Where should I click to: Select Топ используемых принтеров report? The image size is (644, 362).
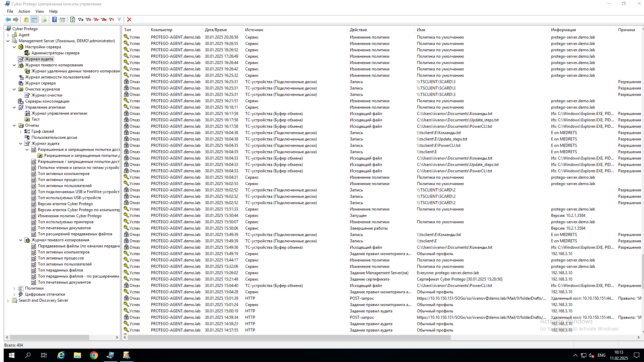pos(65,222)
